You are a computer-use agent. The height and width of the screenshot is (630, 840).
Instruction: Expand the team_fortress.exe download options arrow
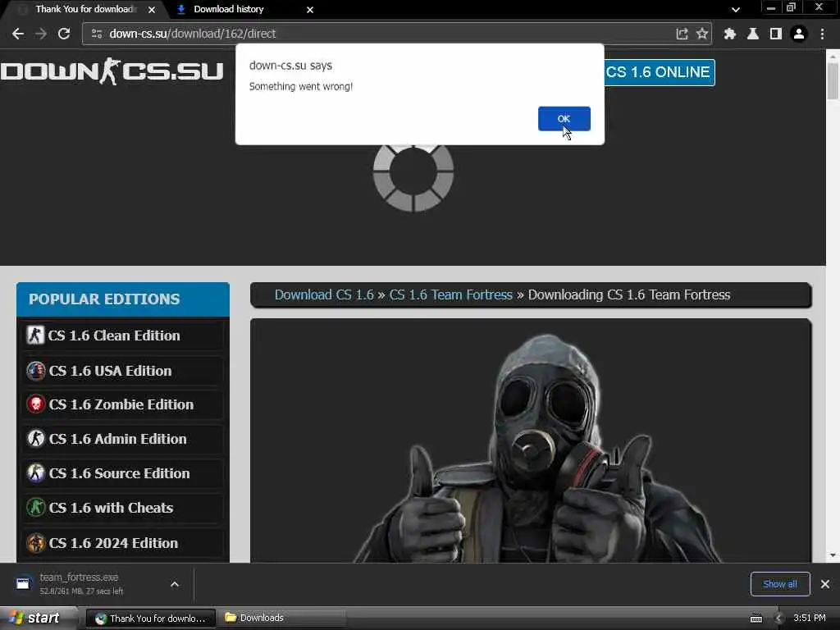click(175, 584)
